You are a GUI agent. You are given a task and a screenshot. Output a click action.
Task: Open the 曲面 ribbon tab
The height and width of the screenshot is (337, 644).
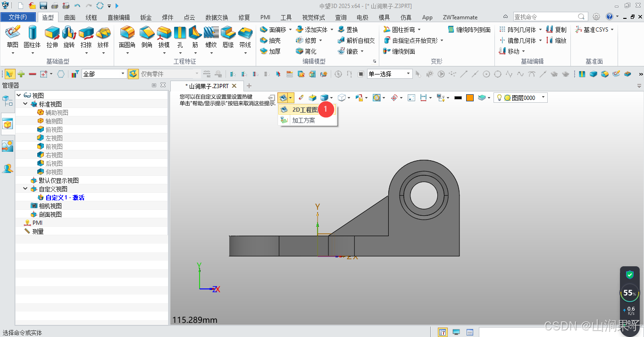coord(70,17)
